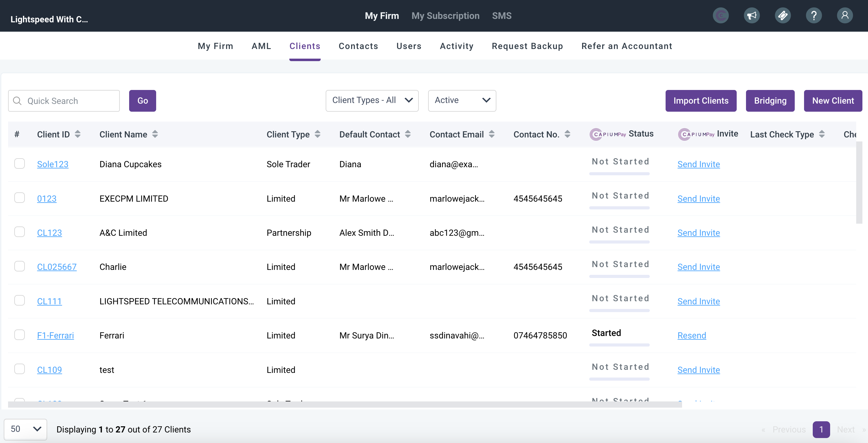Open the Active status filter dropdown
The height and width of the screenshot is (443, 868).
click(x=462, y=100)
